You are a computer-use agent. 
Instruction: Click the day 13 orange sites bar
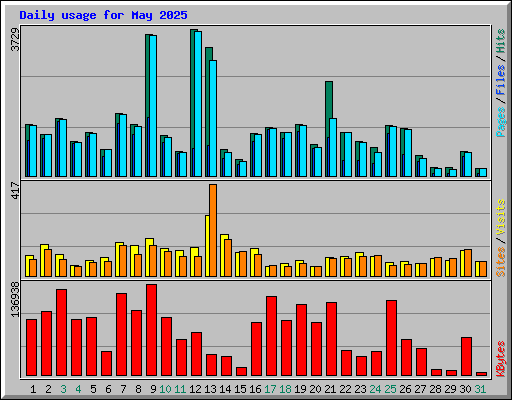[x=213, y=230]
